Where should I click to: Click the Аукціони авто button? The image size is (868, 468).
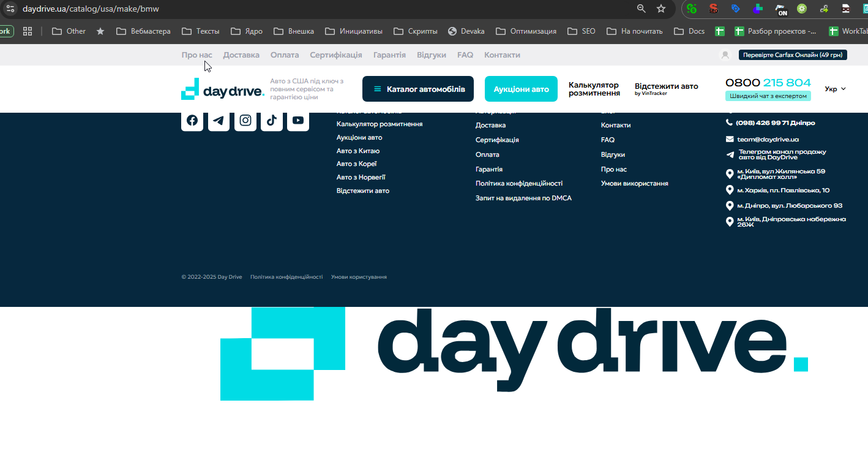(521, 89)
